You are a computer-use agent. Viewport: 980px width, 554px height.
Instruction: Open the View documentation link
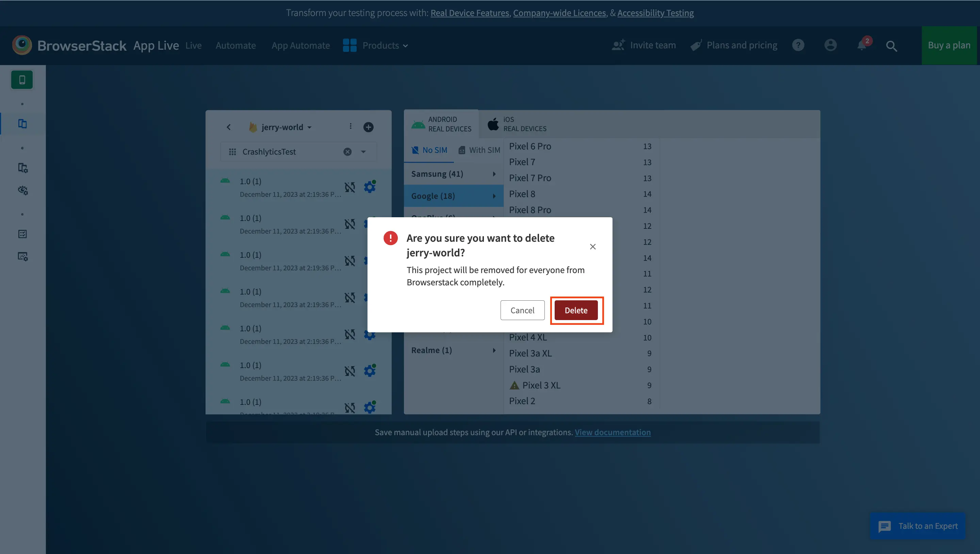pyautogui.click(x=612, y=432)
